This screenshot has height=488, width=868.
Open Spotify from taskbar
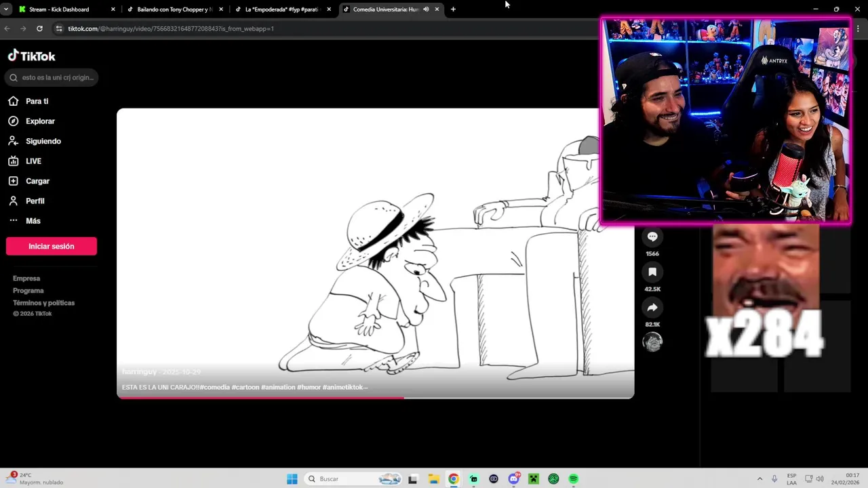pos(574,479)
